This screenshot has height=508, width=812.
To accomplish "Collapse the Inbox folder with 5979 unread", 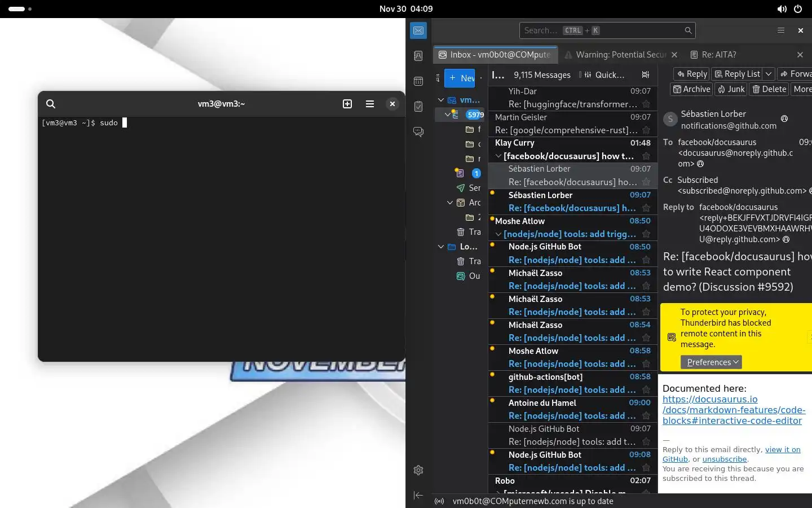I will click(x=448, y=114).
